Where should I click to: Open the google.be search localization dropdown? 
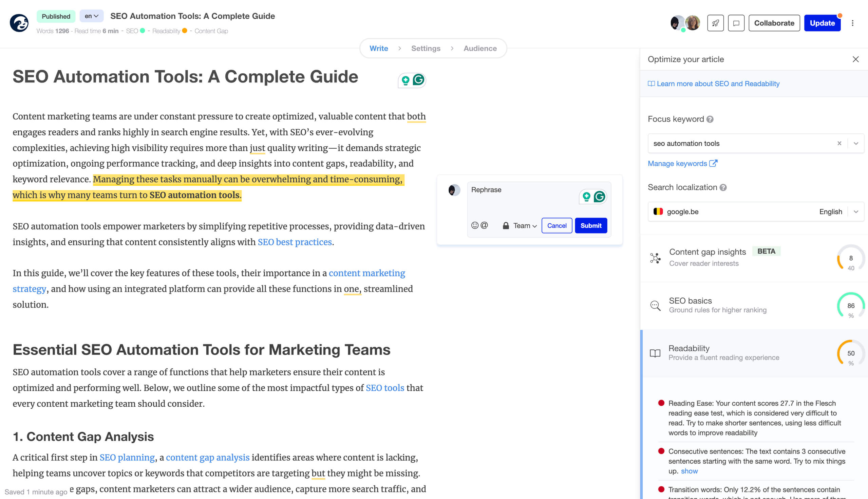pyautogui.click(x=856, y=211)
